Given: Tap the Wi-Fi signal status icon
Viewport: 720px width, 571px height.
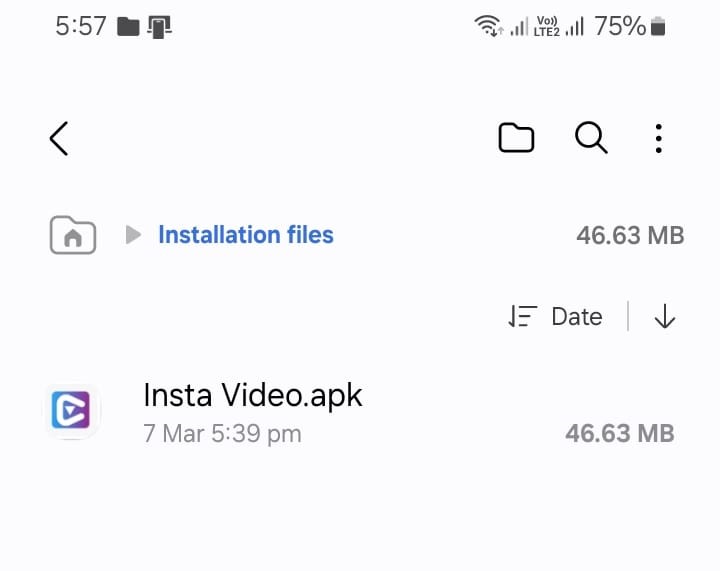Looking at the screenshot, I should point(488,25).
